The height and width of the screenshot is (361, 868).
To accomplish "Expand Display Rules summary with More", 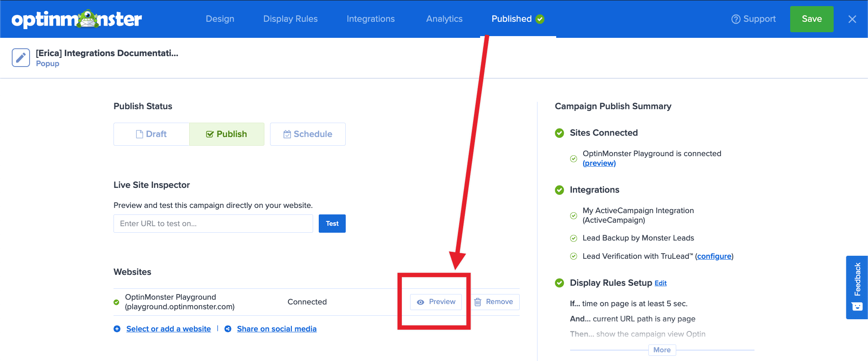I will coord(662,350).
